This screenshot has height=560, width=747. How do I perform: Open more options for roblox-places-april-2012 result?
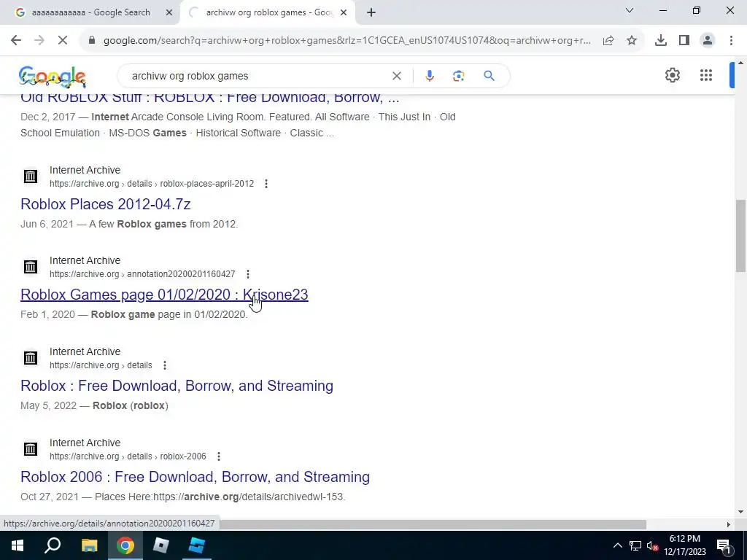coord(266,184)
